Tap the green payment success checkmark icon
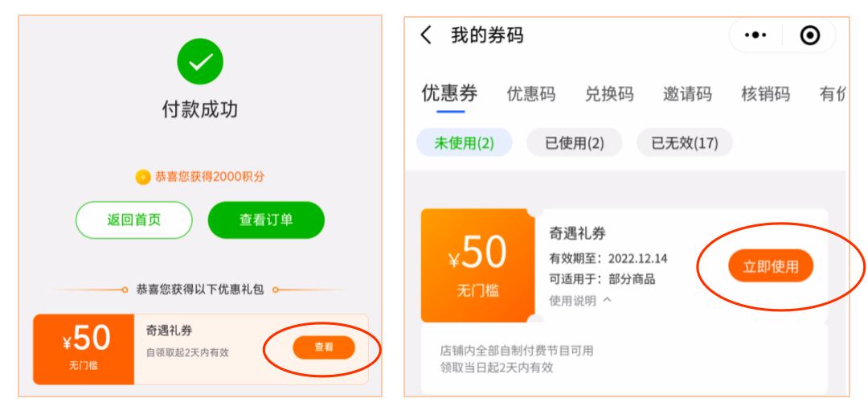 coord(200,61)
